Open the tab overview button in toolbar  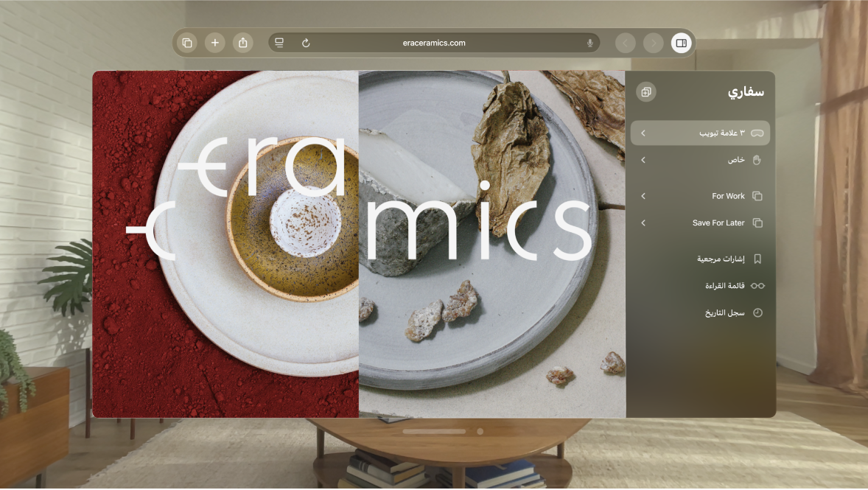tap(187, 43)
